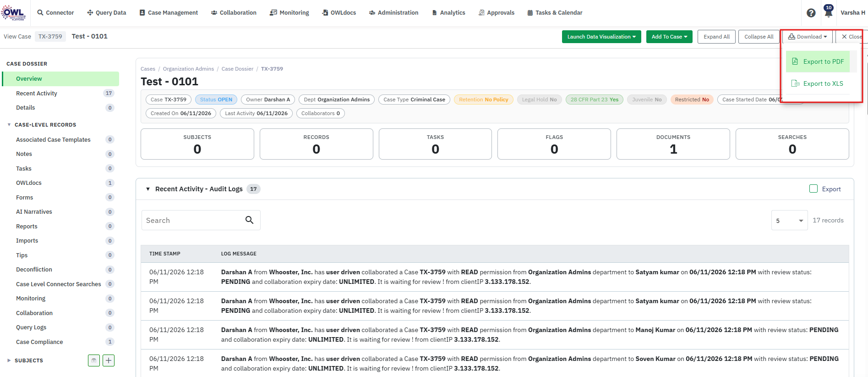Follow the Case Dossier breadcrumb link

237,69
